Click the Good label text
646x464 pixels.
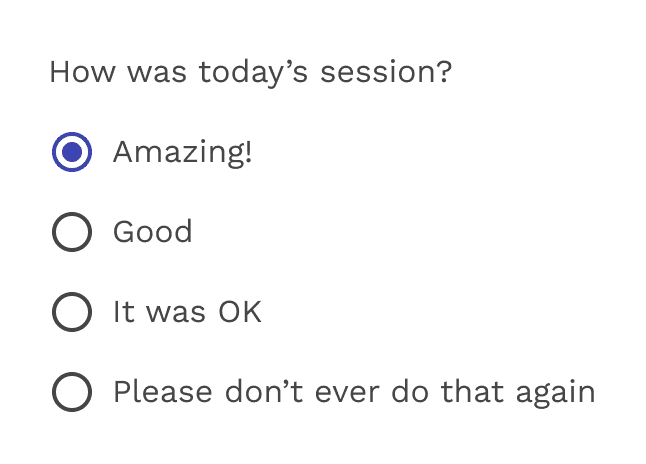coord(152,233)
